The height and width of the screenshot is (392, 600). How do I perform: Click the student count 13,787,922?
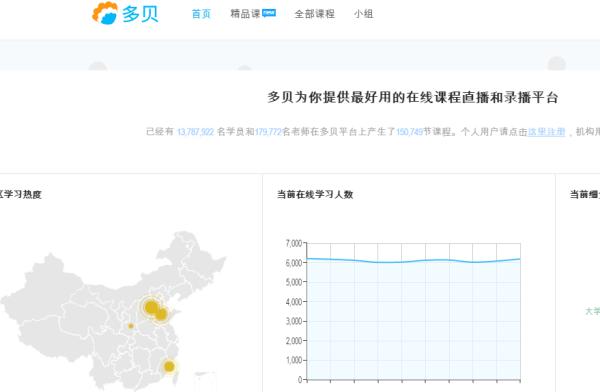point(195,132)
